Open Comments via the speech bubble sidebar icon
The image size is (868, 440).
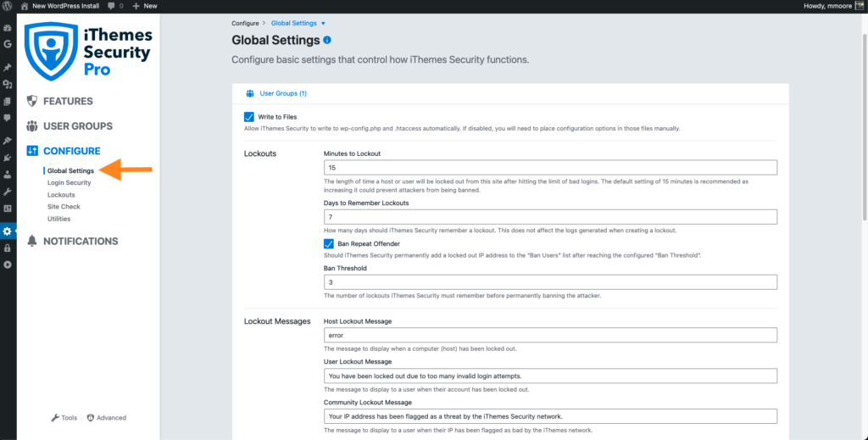coord(7,118)
